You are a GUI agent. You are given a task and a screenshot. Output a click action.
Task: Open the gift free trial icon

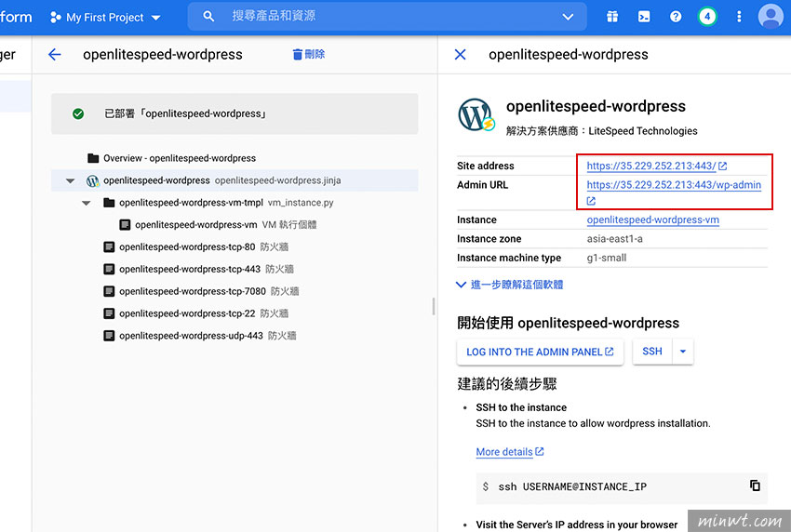click(x=612, y=17)
